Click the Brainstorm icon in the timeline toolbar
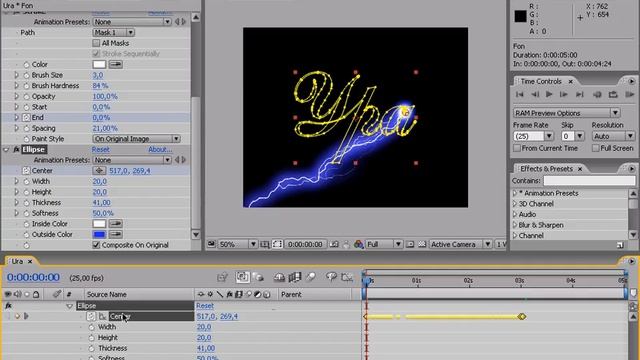The height and width of the screenshot is (360, 640). coord(331,278)
